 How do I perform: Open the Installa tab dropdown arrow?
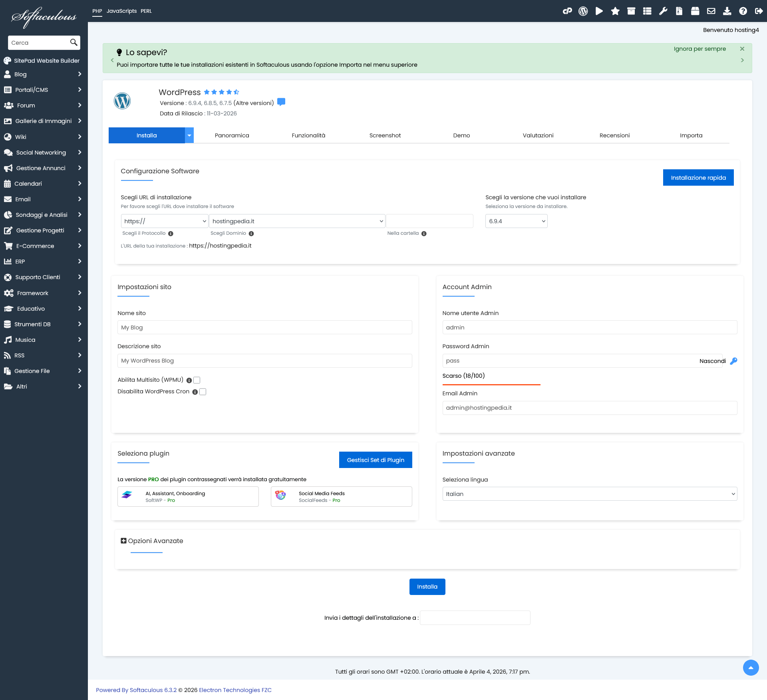pos(189,135)
